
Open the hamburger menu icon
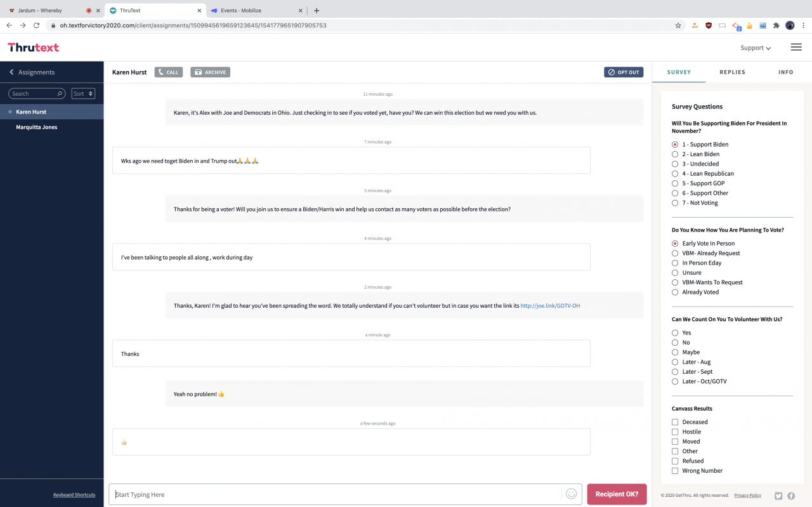click(796, 47)
